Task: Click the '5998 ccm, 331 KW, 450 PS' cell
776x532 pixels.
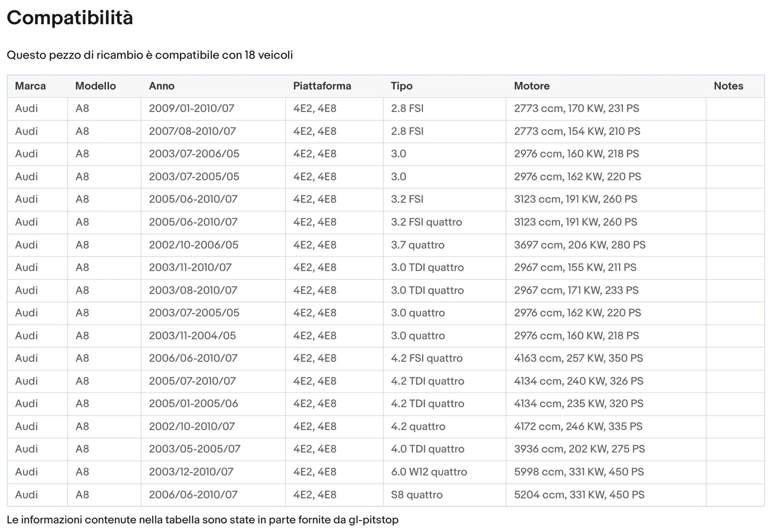Action: 579,472
